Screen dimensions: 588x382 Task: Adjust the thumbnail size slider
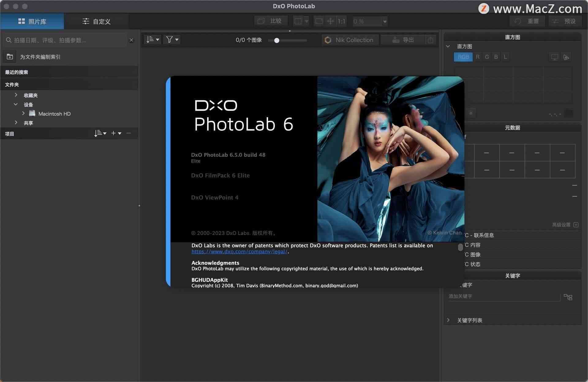277,40
